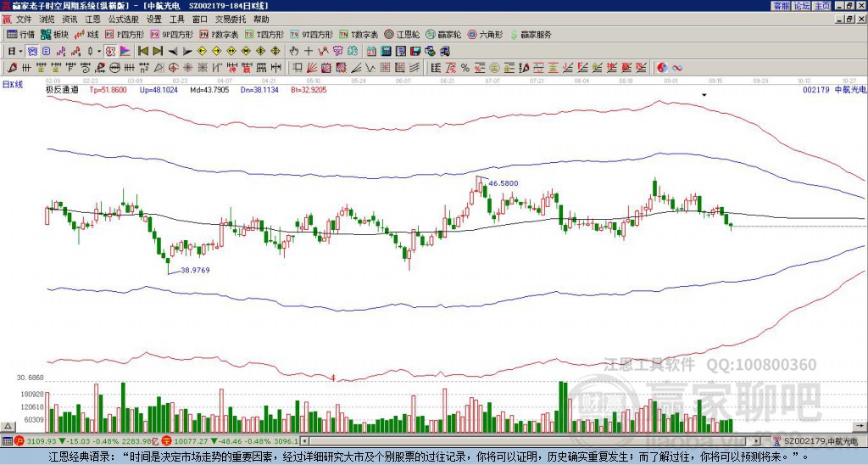Open the 六角形 hexagon tool

pos(485,34)
